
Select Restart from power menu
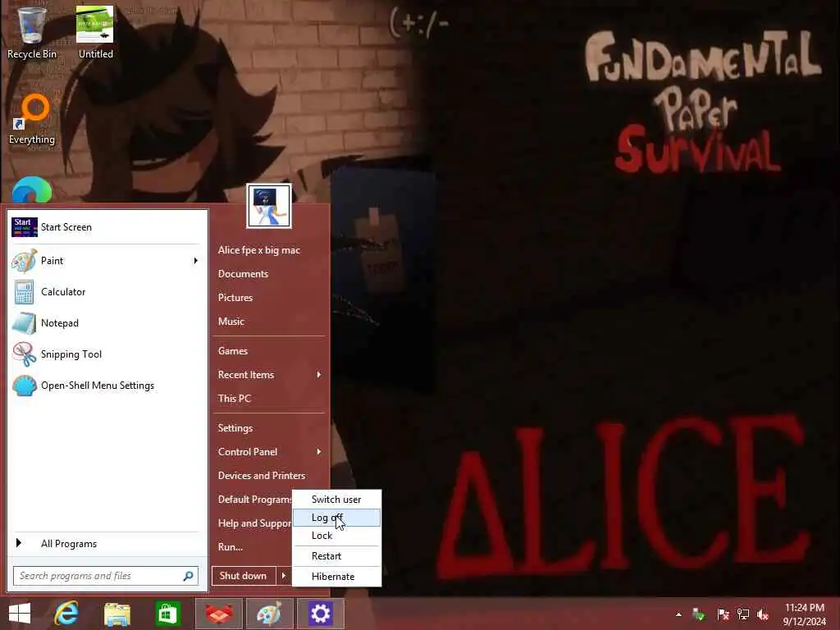(336, 556)
